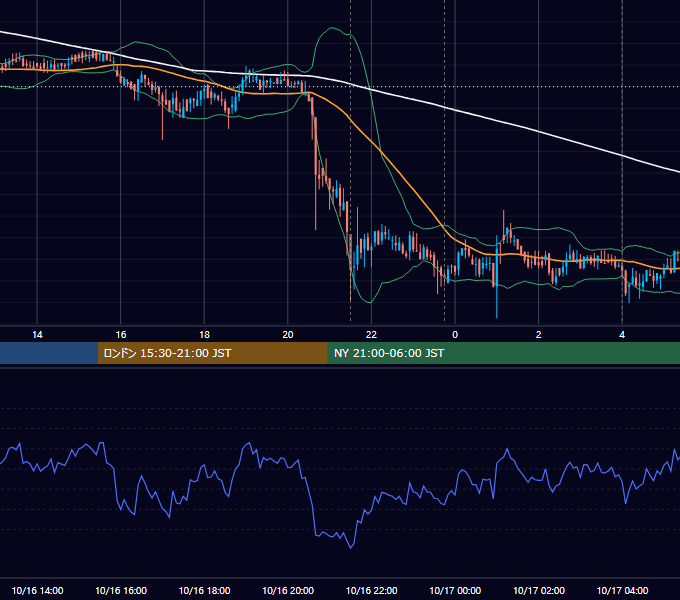The height and width of the screenshot is (600, 680).
Task: Click the 10/16 16:00 timestamp label
Action: pos(121,590)
